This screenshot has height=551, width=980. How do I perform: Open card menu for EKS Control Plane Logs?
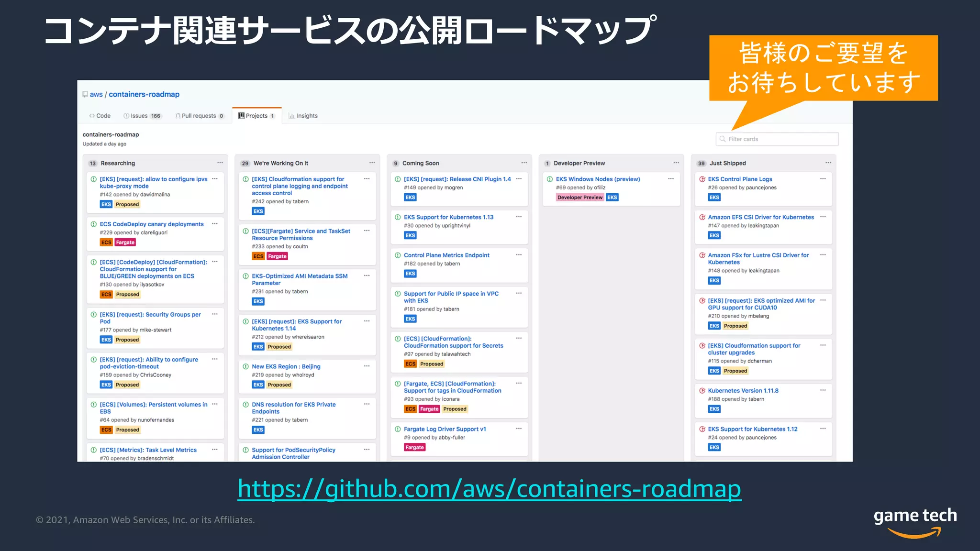pos(823,179)
